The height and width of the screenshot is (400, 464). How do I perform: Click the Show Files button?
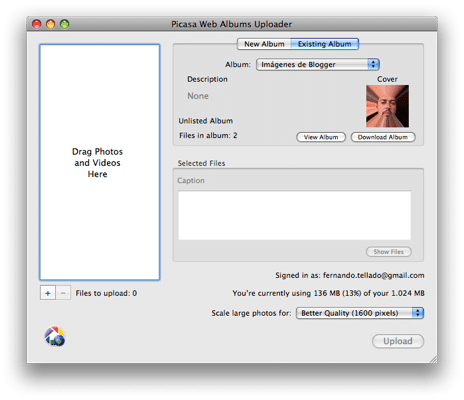point(389,252)
